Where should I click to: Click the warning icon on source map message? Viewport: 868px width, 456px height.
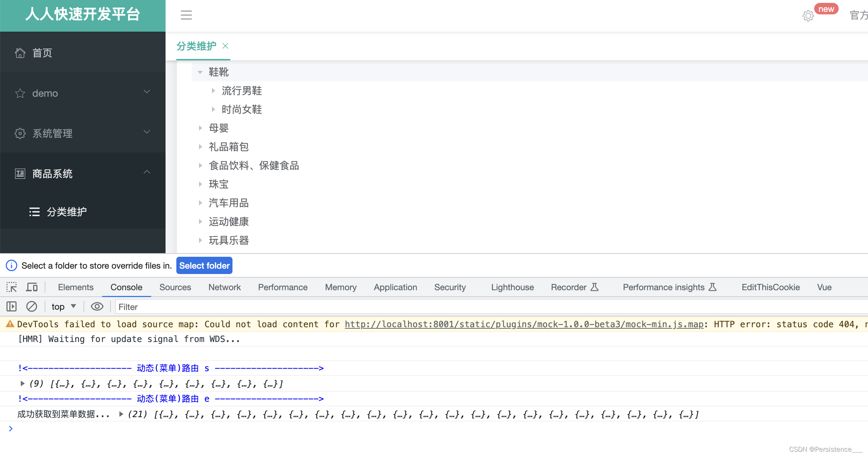(x=10, y=324)
